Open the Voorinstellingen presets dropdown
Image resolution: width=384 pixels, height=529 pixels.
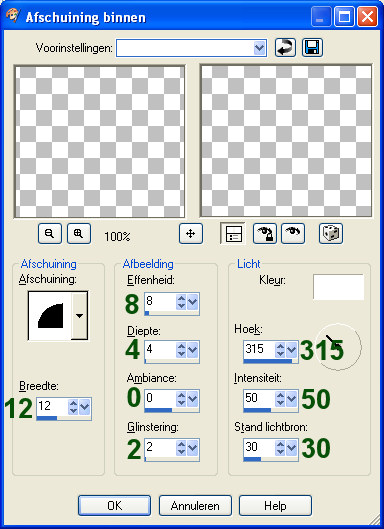pyautogui.click(x=259, y=48)
